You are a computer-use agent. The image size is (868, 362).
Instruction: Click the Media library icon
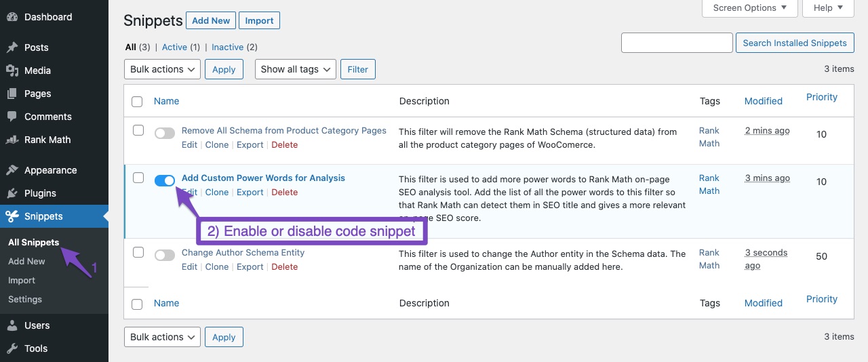pos(12,71)
